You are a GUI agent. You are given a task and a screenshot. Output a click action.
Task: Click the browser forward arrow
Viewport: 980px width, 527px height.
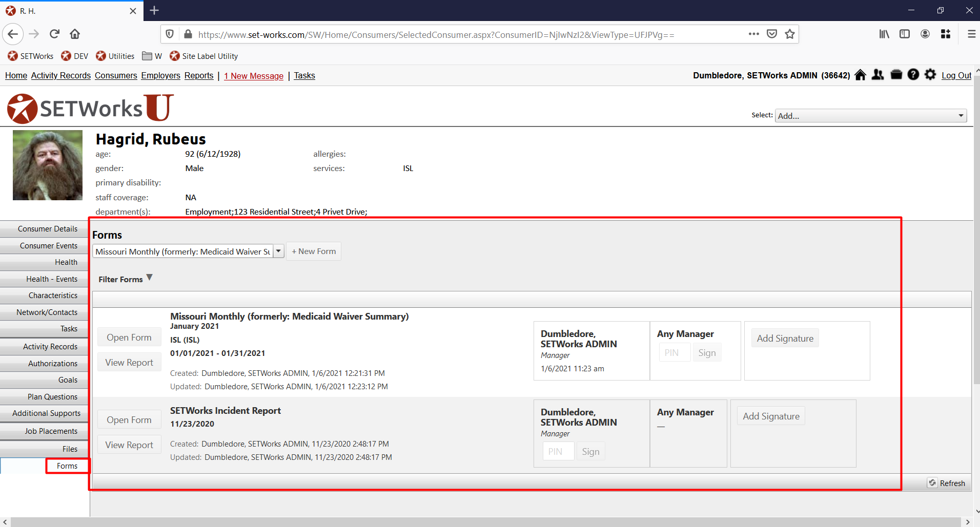tap(34, 34)
